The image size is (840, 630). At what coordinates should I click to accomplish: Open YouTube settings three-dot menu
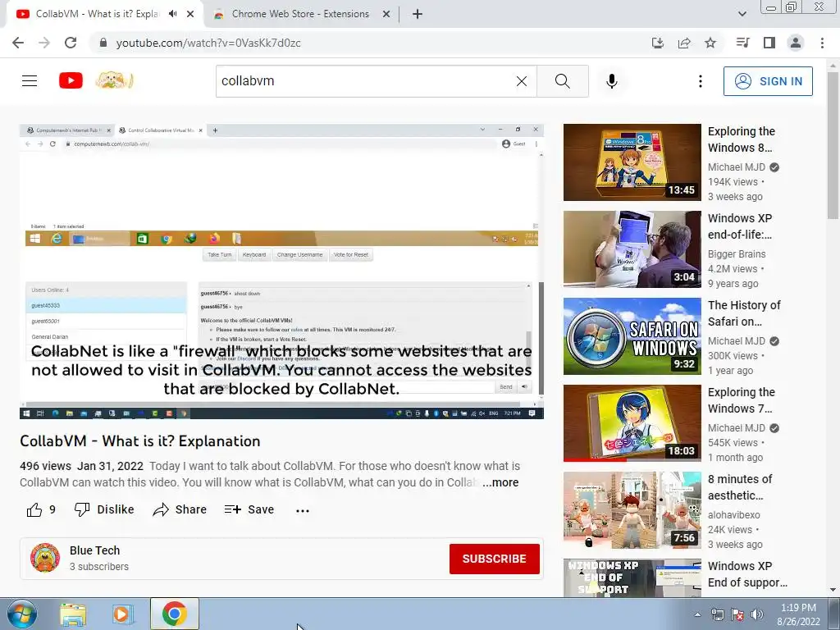click(x=701, y=81)
